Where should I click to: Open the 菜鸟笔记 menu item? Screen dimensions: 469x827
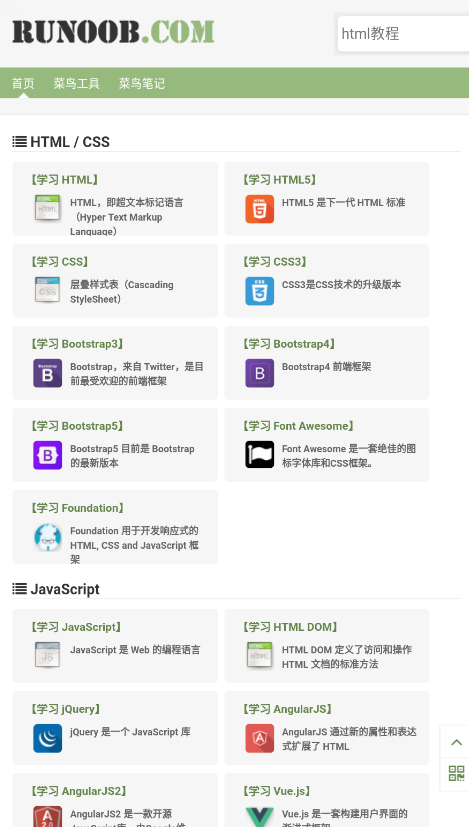click(x=141, y=83)
